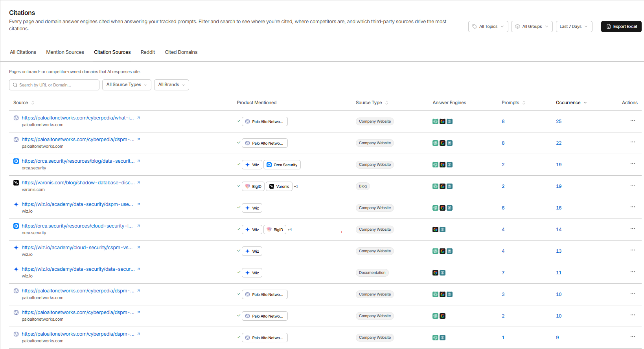Image resolution: width=644 pixels, height=349 pixels.
Task: Sort by the Source Type column
Action: (372, 103)
